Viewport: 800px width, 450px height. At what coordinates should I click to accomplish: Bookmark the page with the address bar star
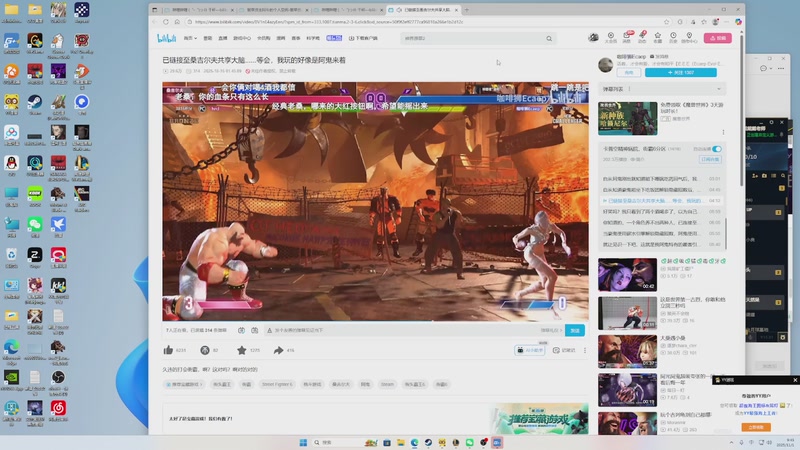(x=666, y=22)
